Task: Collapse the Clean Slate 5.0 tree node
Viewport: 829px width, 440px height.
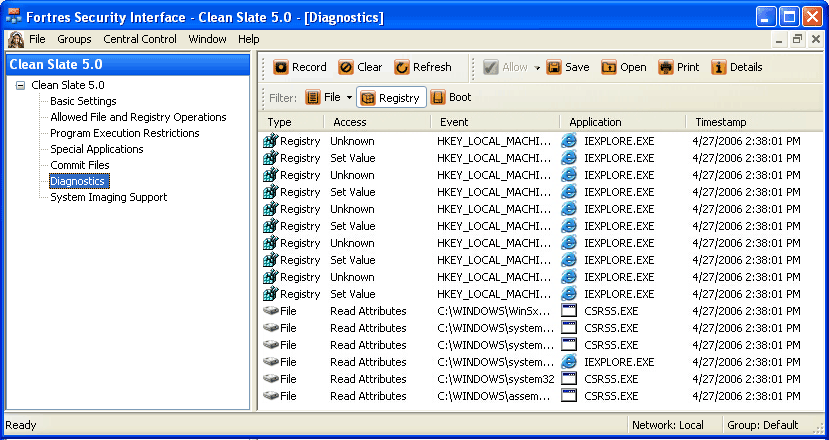Action: tap(20, 85)
